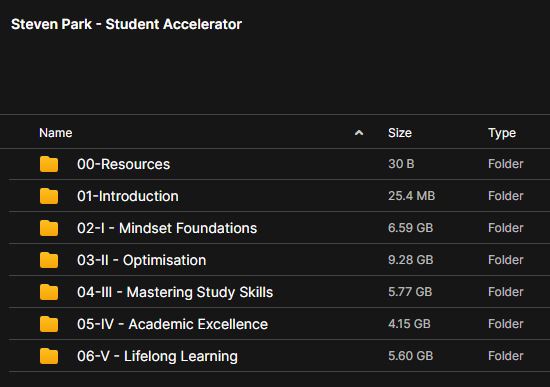Image resolution: width=550 pixels, height=387 pixels.
Task: Sort list by the Type column header
Action: (x=502, y=133)
